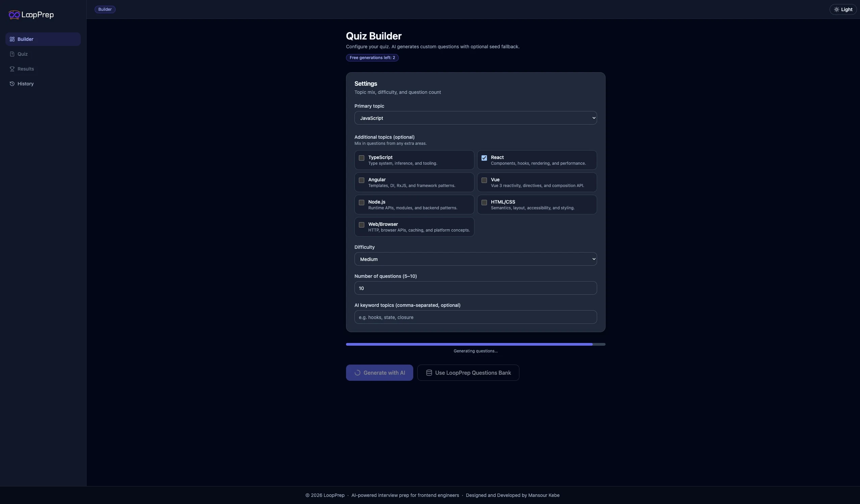Screen dimensions: 860x504
Task: Click the sun icon on Light toggle
Action: (x=836, y=9)
